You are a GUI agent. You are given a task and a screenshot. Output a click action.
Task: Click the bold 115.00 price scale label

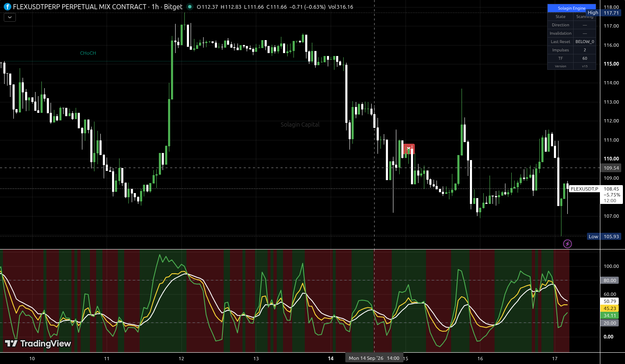coord(611,64)
